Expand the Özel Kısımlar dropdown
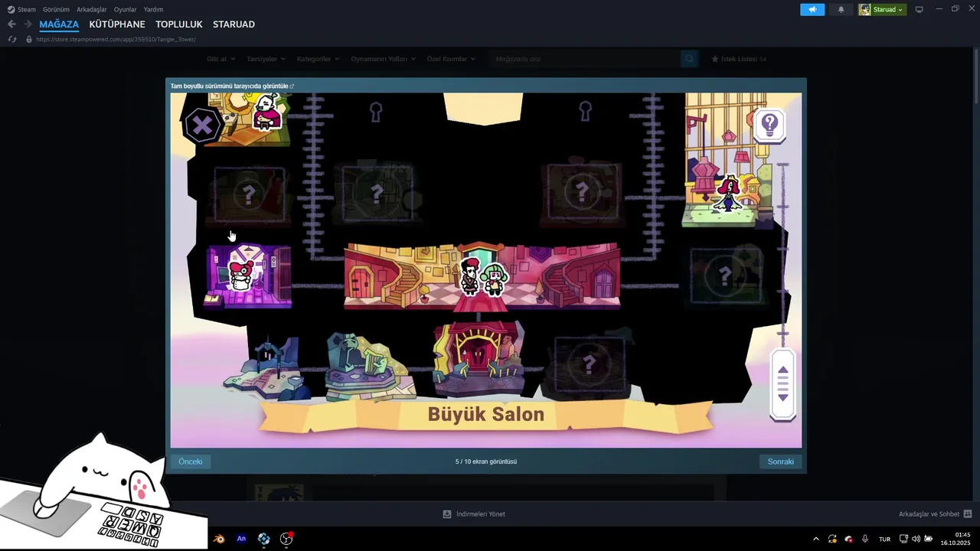 click(451, 59)
